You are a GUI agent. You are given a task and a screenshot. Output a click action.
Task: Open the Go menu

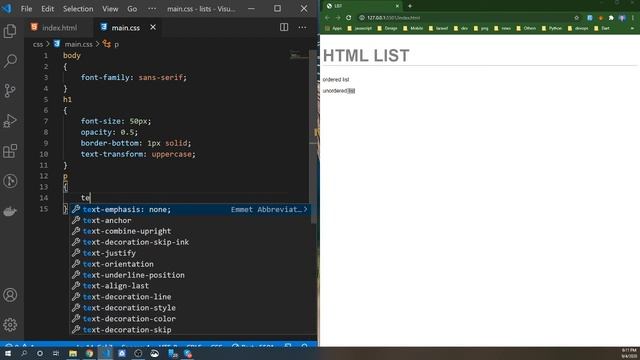[x=132, y=9]
